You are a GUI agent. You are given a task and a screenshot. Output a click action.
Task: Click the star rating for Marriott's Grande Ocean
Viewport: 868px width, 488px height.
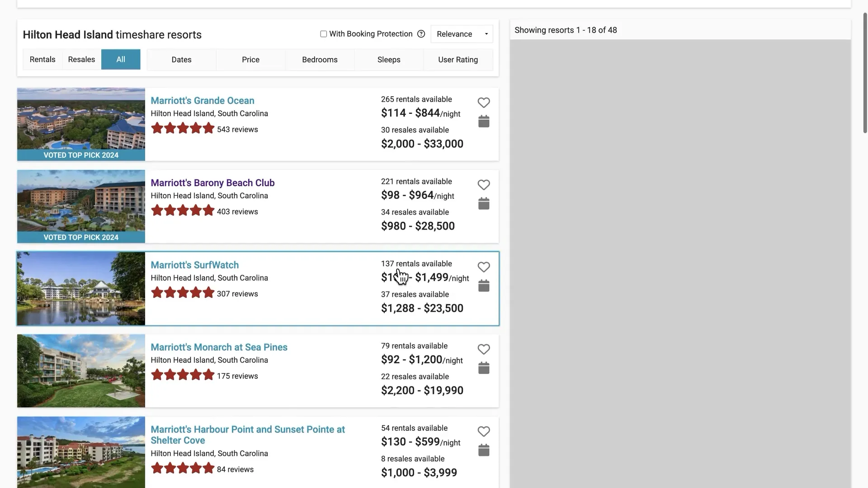coord(183,129)
